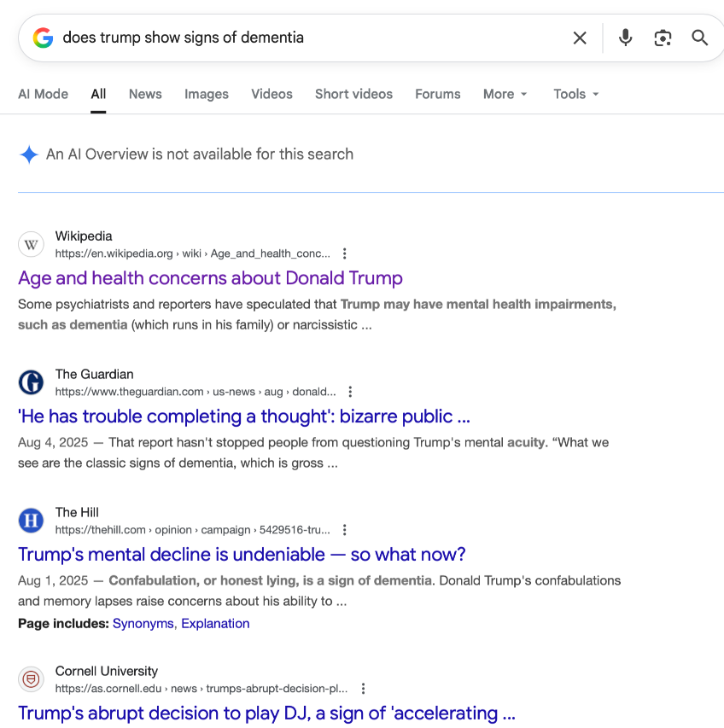The width and height of the screenshot is (724, 728).
Task: Open AI Mode tab
Action: [x=43, y=94]
